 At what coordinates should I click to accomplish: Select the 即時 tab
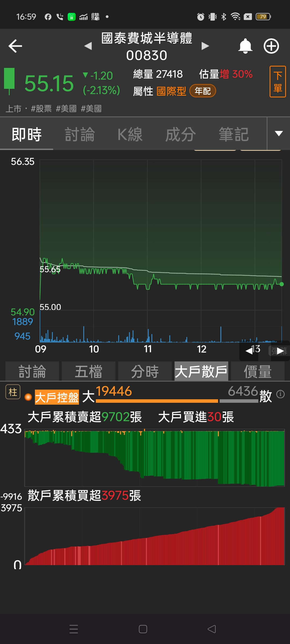pos(27,134)
